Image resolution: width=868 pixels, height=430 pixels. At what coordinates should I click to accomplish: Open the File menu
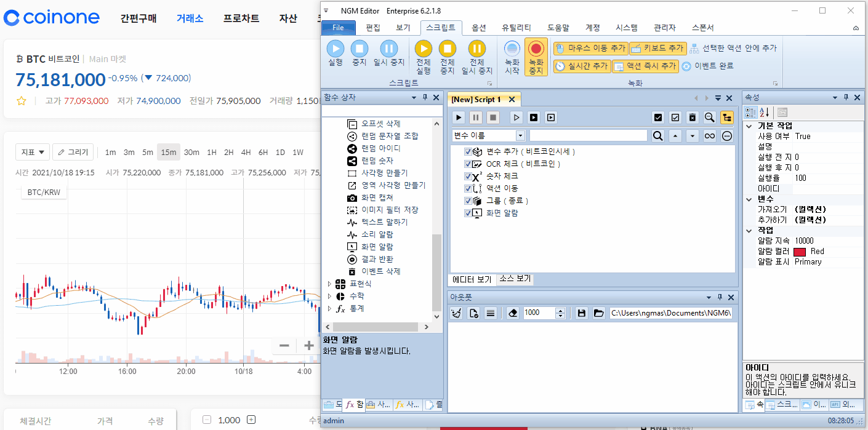pyautogui.click(x=338, y=28)
